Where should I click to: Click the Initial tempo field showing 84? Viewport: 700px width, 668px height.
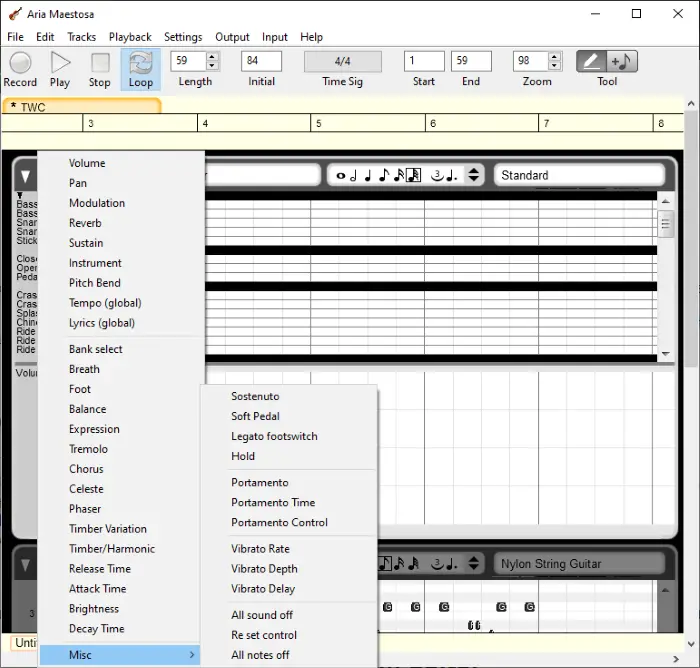click(x=261, y=61)
